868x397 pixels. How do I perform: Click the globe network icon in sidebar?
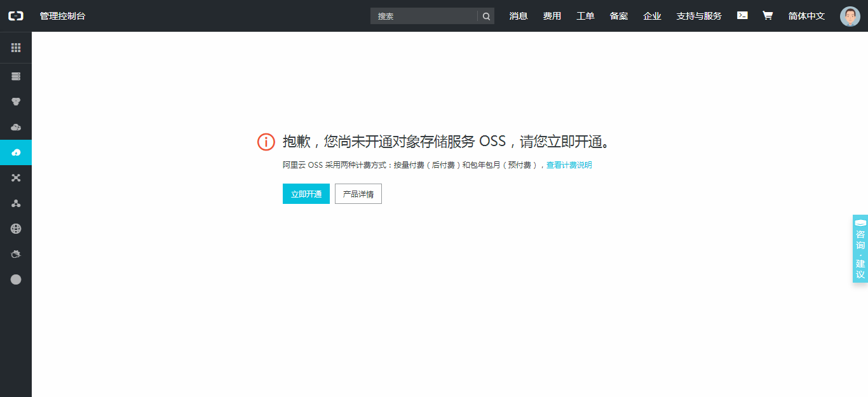16,228
